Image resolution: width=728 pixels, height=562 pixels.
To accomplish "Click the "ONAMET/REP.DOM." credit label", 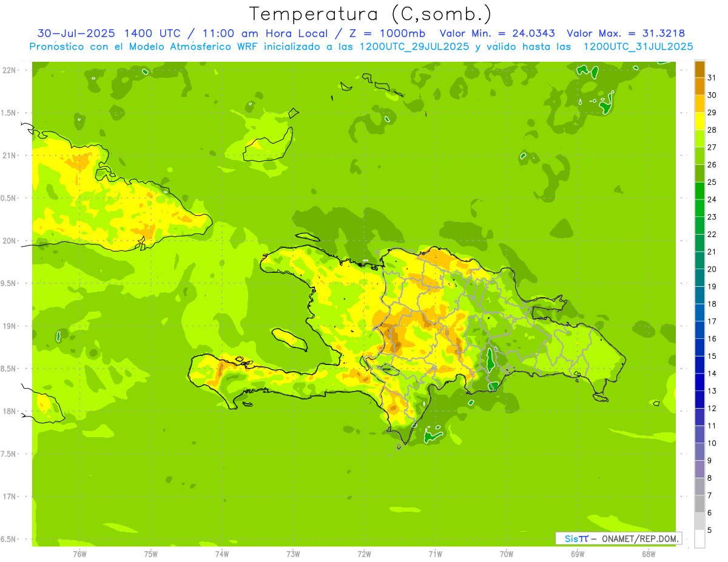I will [640, 538].
